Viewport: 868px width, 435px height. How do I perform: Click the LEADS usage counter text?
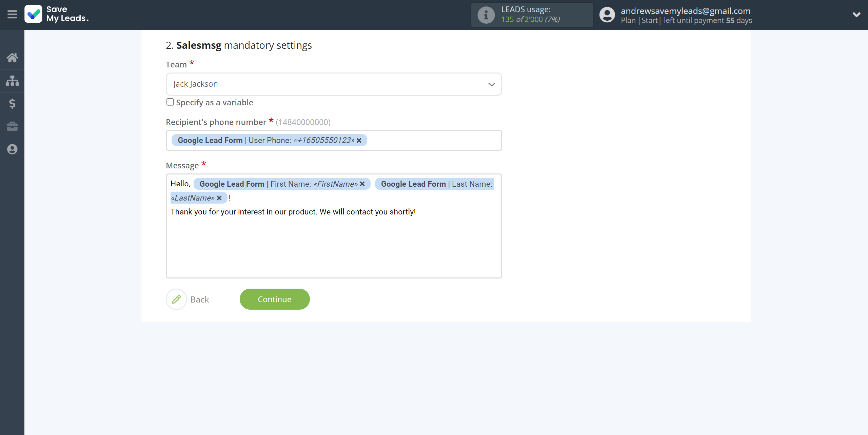click(531, 19)
